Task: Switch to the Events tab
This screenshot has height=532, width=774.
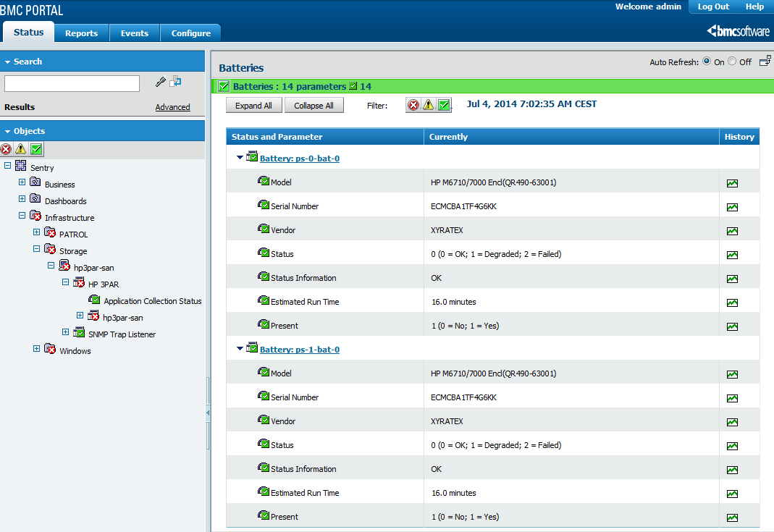Action: 135,33
